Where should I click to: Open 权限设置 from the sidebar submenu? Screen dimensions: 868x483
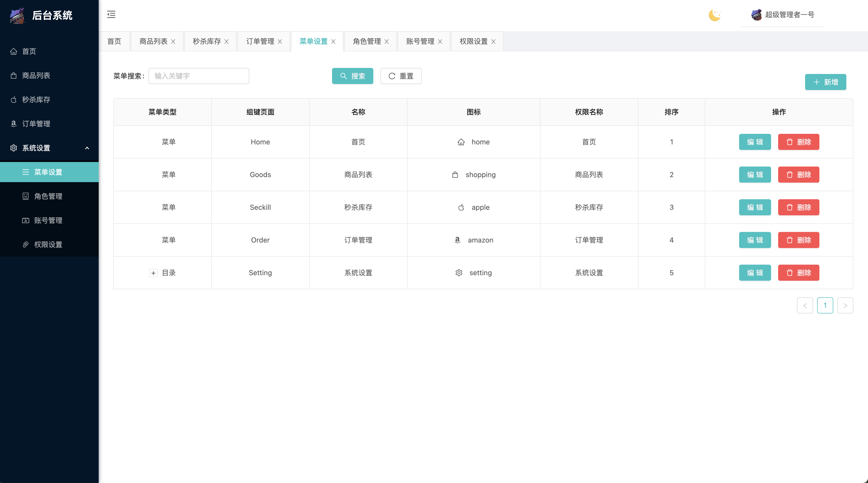pyautogui.click(x=48, y=245)
